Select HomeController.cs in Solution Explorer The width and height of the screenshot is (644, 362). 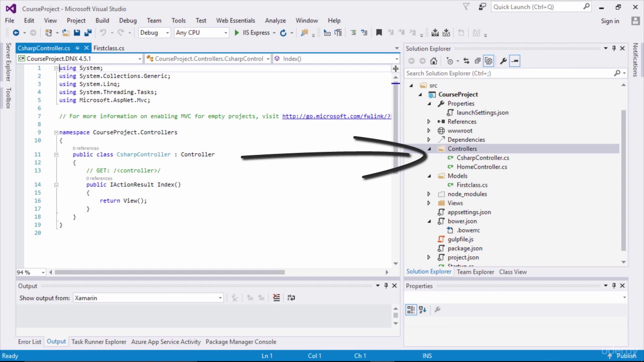point(481,167)
